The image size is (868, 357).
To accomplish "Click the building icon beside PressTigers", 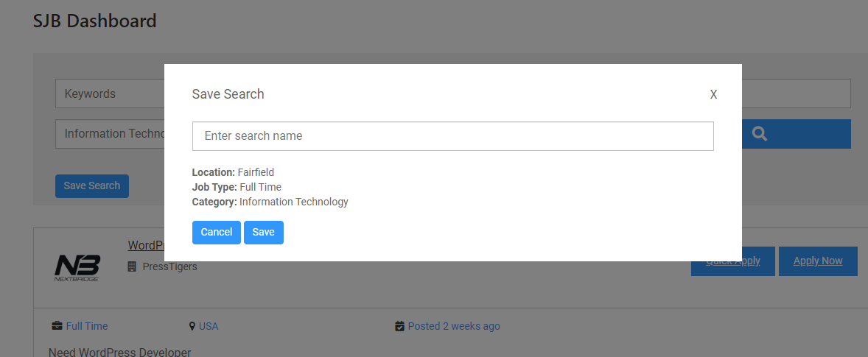I will 132,266.
